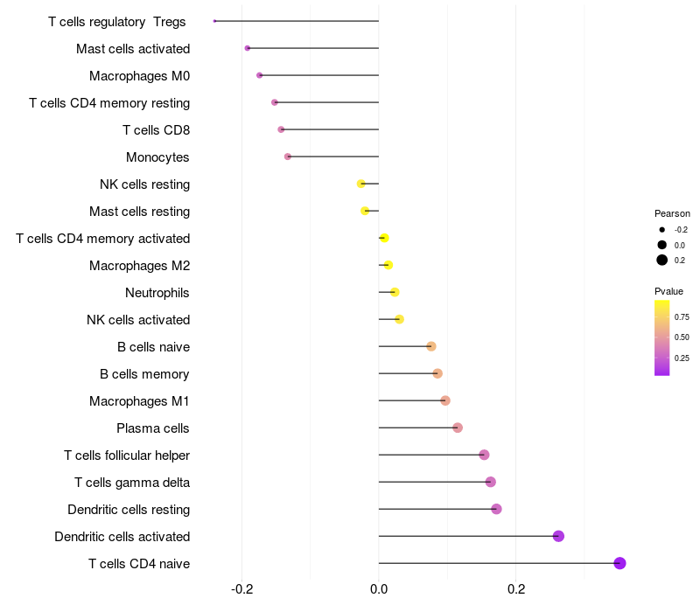
Task: Click the Mast cells activated data point
Action: [248, 48]
